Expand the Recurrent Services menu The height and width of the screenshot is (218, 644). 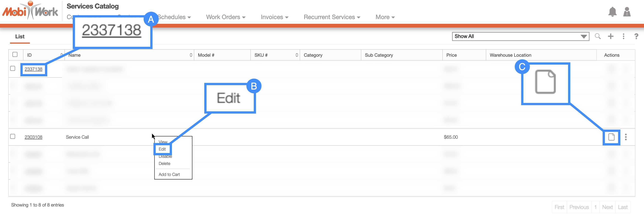tap(332, 17)
